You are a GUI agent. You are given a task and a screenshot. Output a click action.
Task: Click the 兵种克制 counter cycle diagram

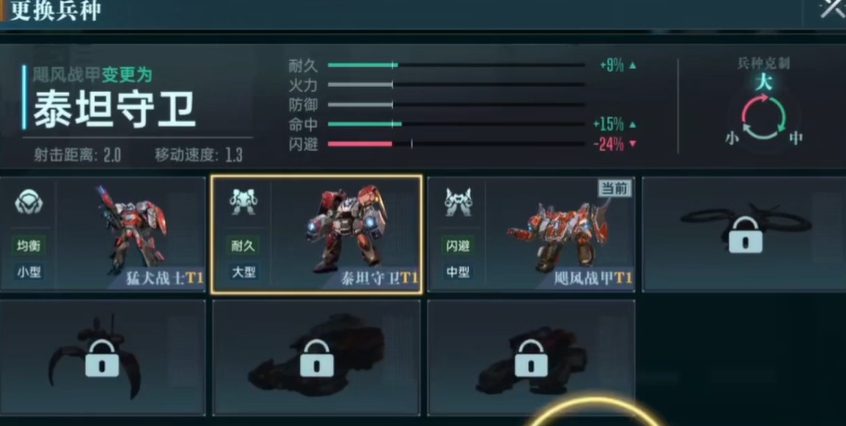pos(763,115)
